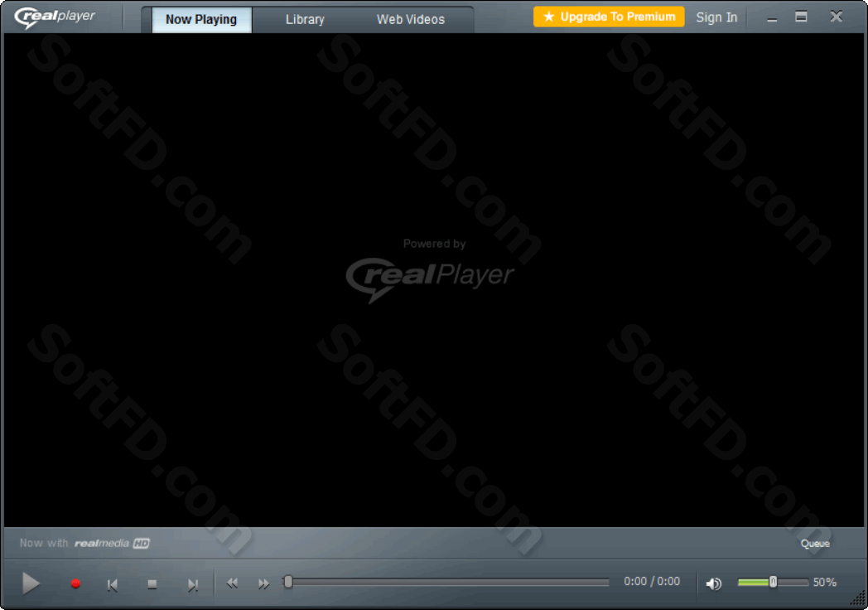
Task: Click the realmedia HD logo
Action: (113, 544)
